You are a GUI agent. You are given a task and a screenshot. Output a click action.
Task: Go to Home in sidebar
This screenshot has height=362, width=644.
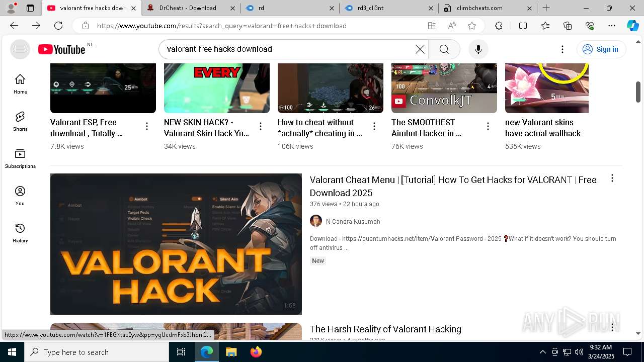(x=20, y=84)
